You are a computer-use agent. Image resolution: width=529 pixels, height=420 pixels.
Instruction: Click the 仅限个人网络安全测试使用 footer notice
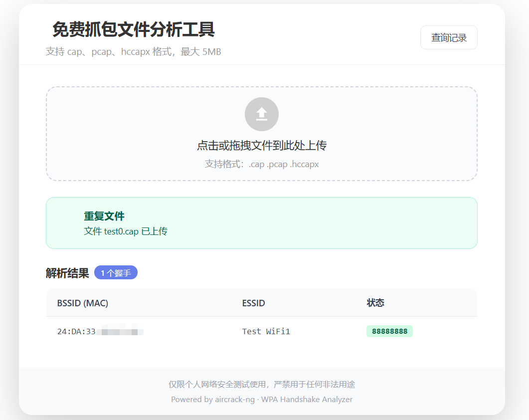coord(262,385)
